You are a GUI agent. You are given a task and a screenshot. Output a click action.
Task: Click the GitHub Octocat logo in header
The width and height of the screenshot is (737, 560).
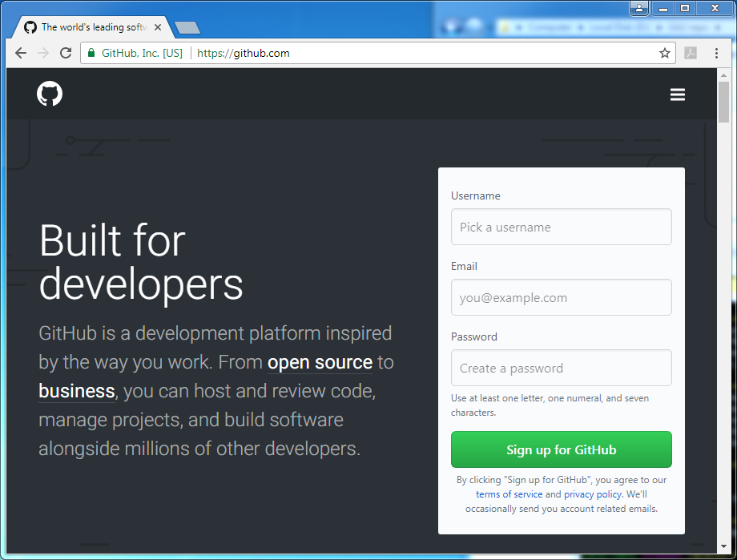pos(50,94)
